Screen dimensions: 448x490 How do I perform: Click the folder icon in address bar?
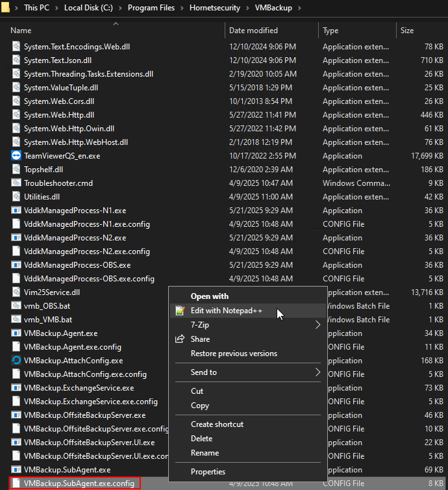coord(5,7)
